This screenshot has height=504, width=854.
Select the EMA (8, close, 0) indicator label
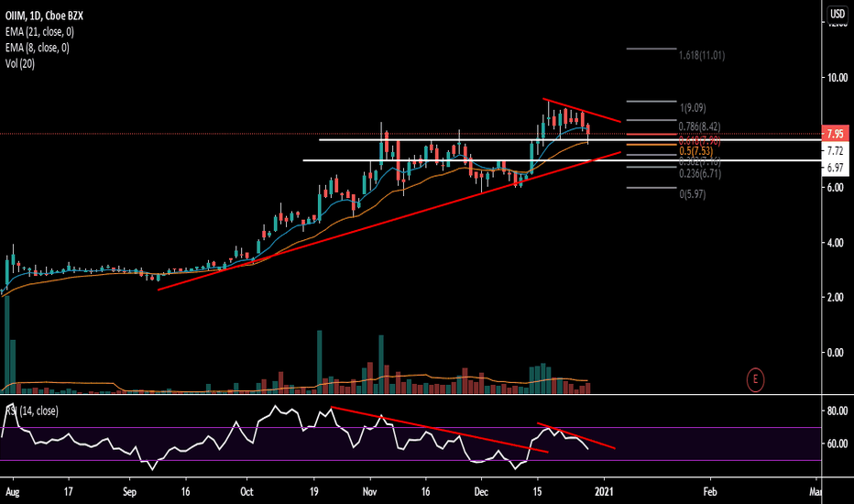click(37, 48)
